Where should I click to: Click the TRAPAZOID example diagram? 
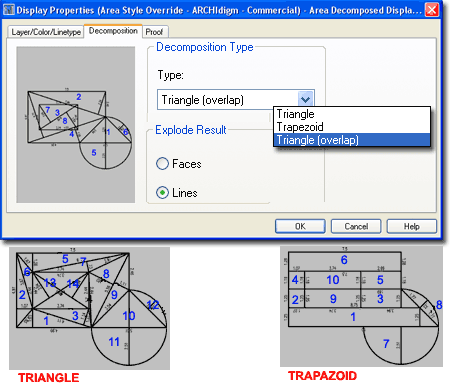click(x=361, y=306)
